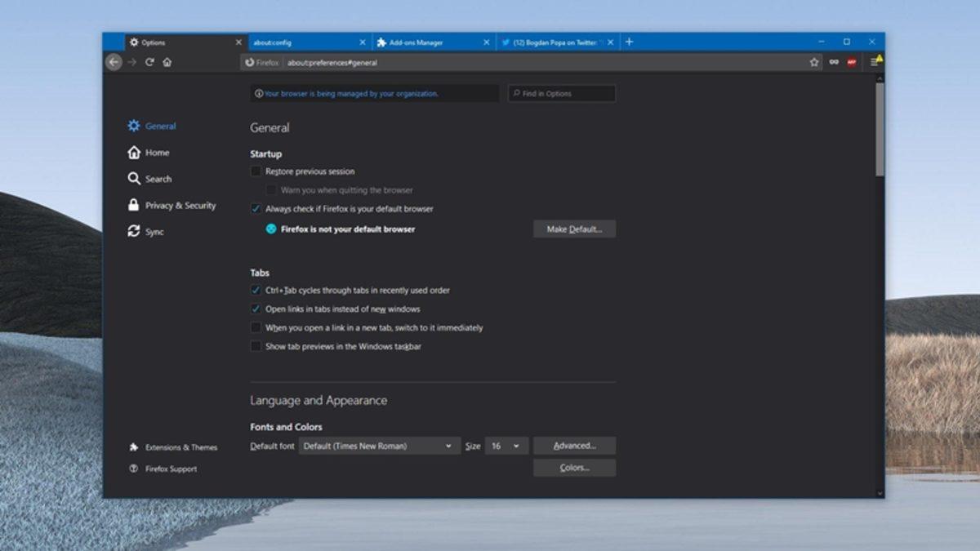
Task: Enable Restore previous session
Action: point(256,171)
